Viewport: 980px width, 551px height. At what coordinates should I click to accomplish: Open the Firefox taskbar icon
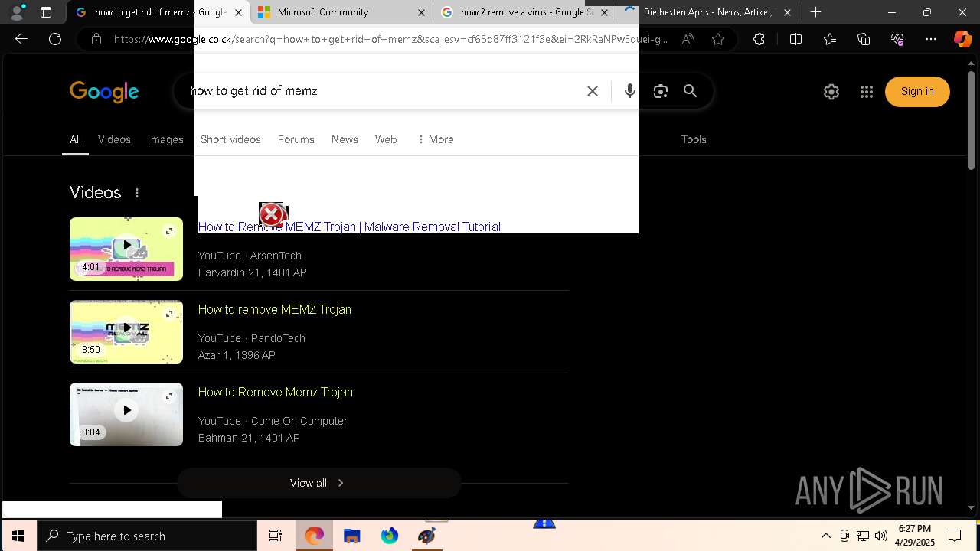coord(390,536)
